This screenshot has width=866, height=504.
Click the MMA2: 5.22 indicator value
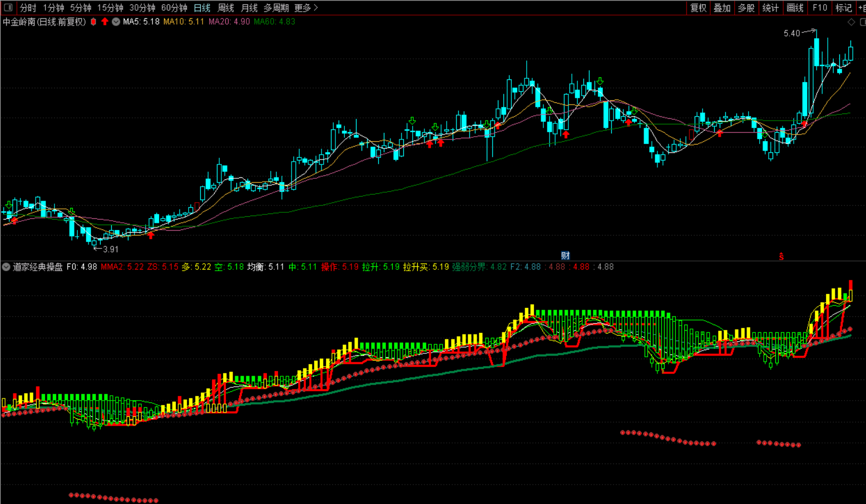pos(122,267)
